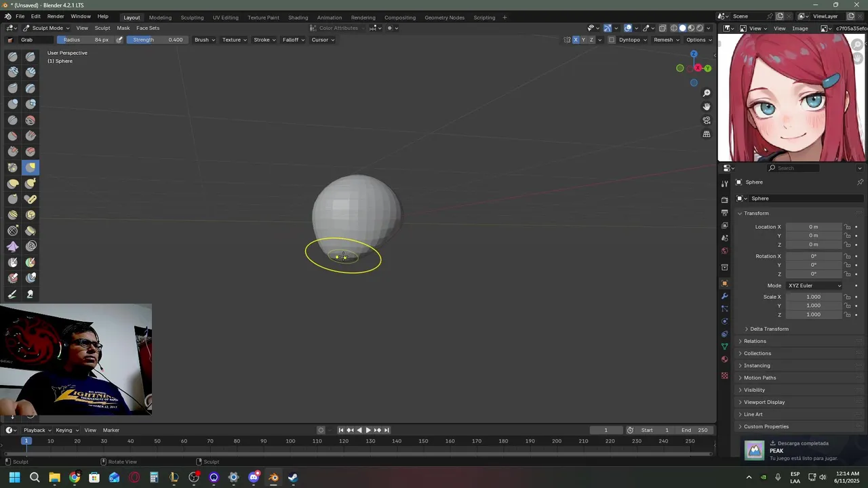
Task: Open the File menu
Action: point(20,16)
